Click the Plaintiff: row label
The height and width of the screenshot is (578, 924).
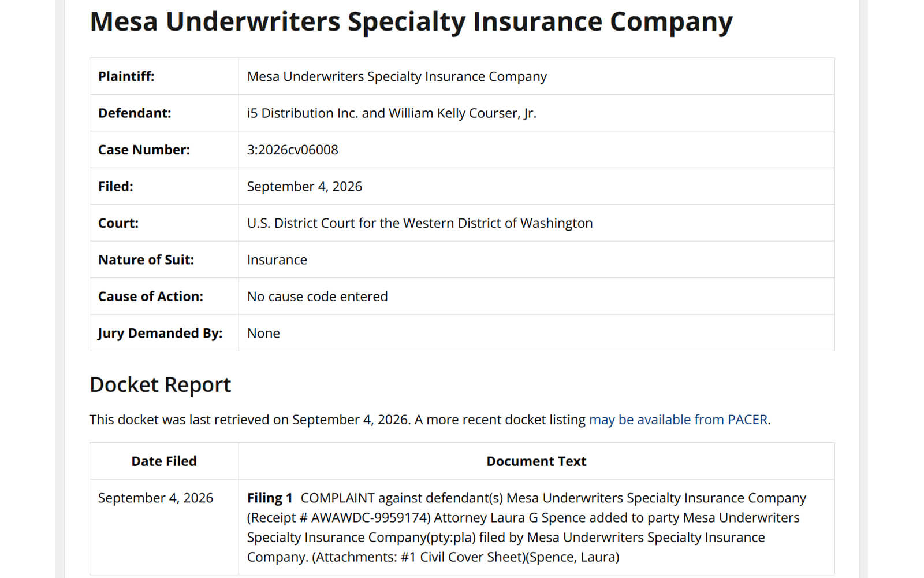pos(126,76)
